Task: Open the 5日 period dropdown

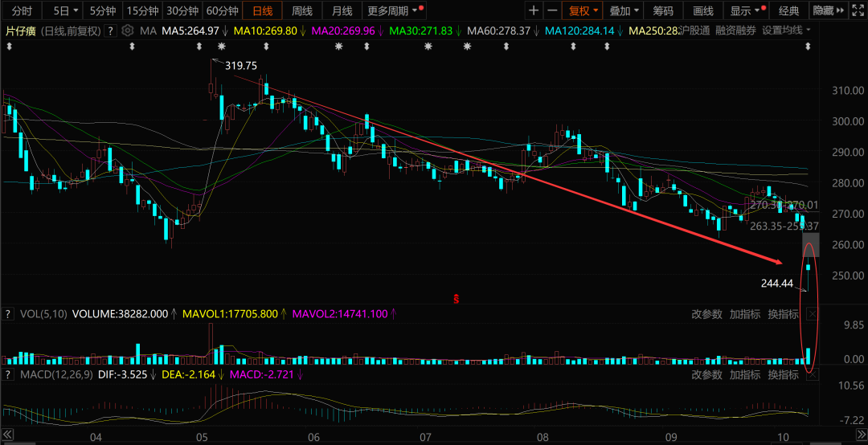Action: [x=66, y=10]
